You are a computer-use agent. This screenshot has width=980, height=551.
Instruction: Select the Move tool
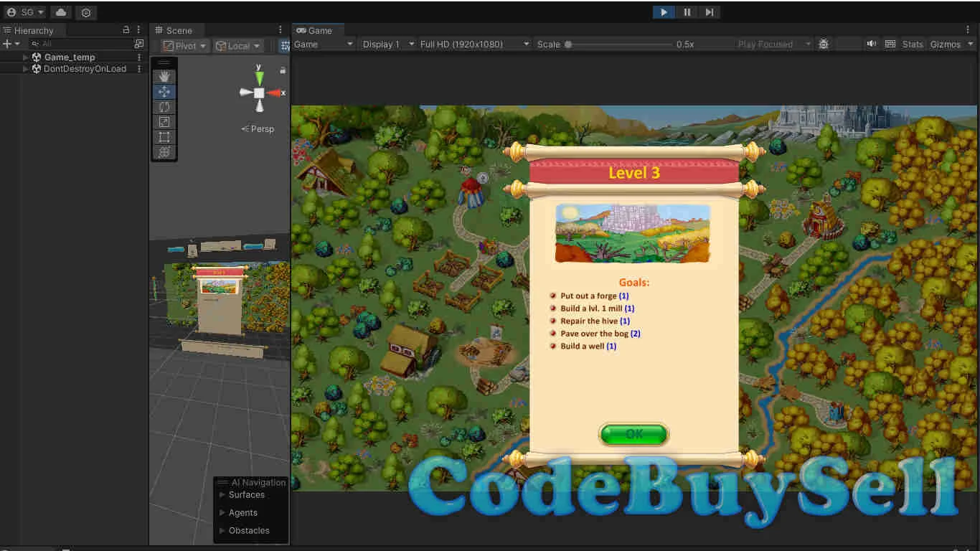(164, 92)
